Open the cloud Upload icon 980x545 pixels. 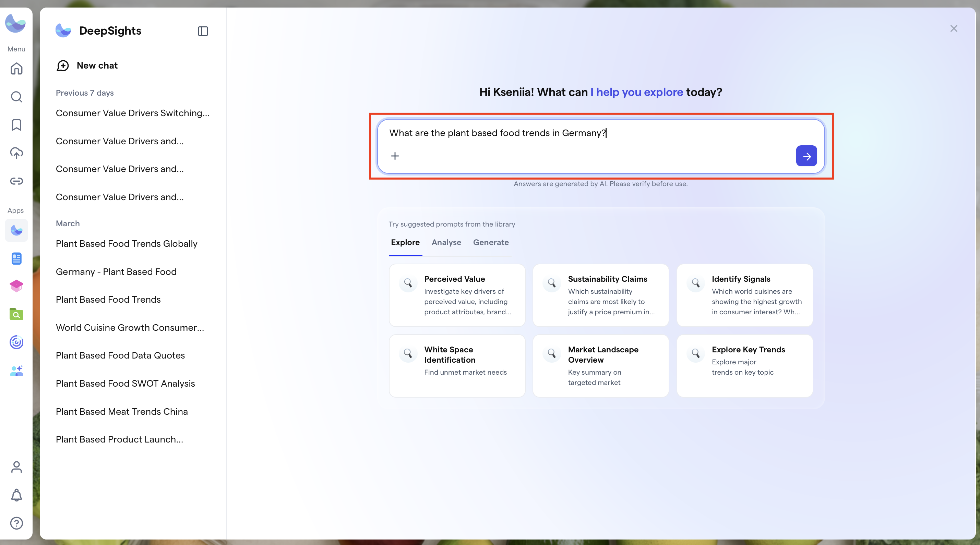pos(16,153)
